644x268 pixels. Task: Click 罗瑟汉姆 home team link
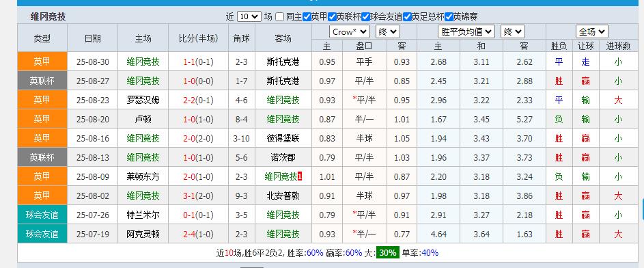[143, 100]
